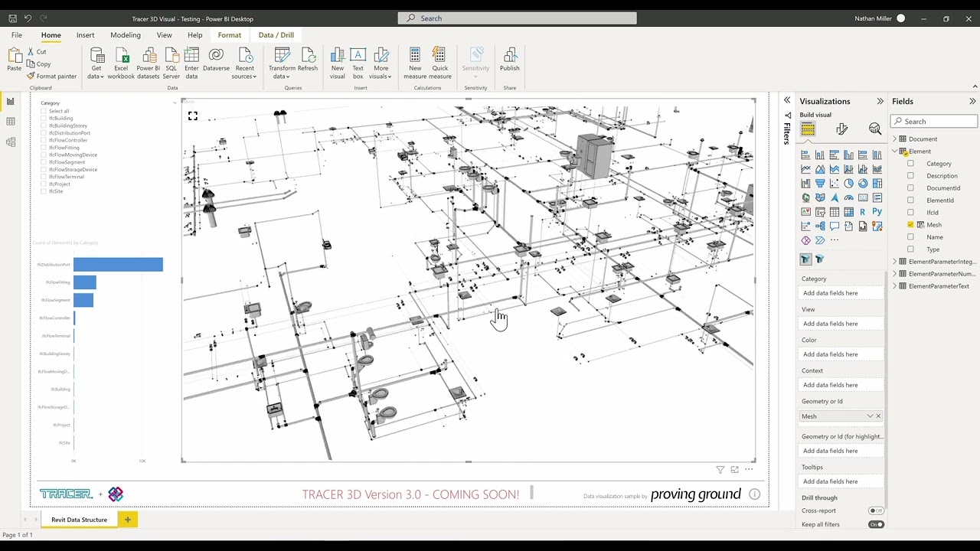Click the Refresh queries icon

coord(308,60)
